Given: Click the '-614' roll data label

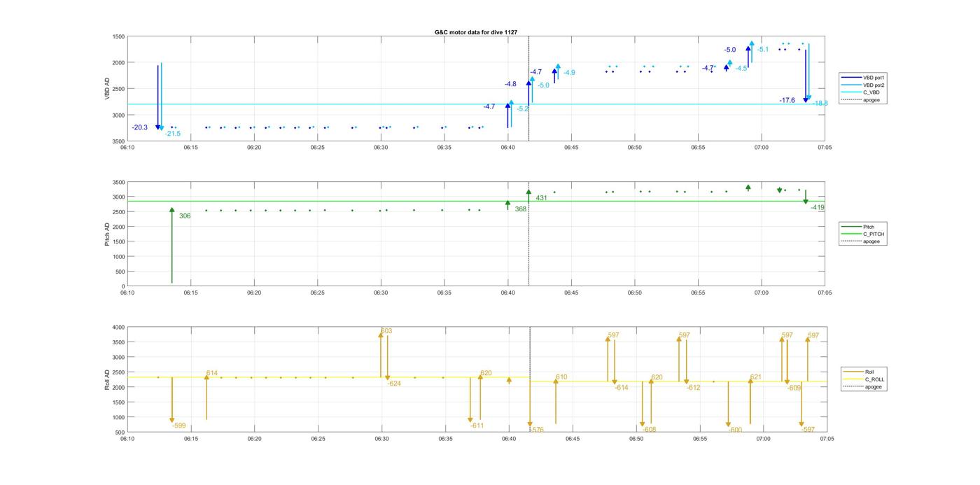Looking at the screenshot, I should pos(622,388).
